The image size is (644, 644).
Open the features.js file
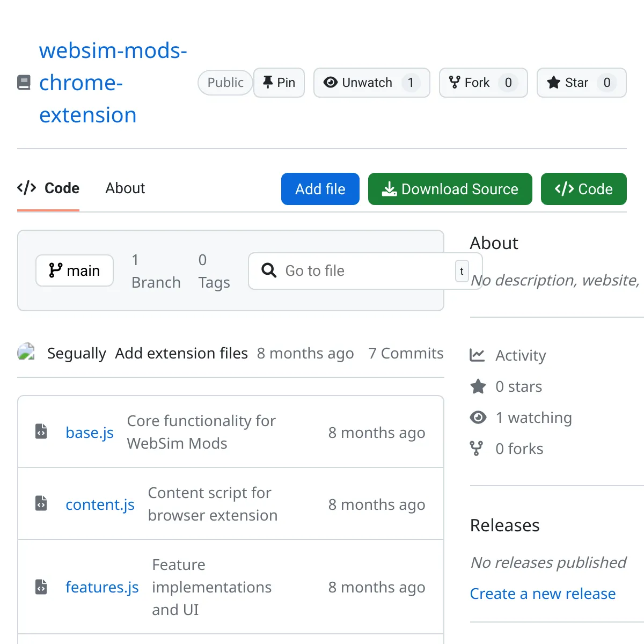tap(102, 587)
